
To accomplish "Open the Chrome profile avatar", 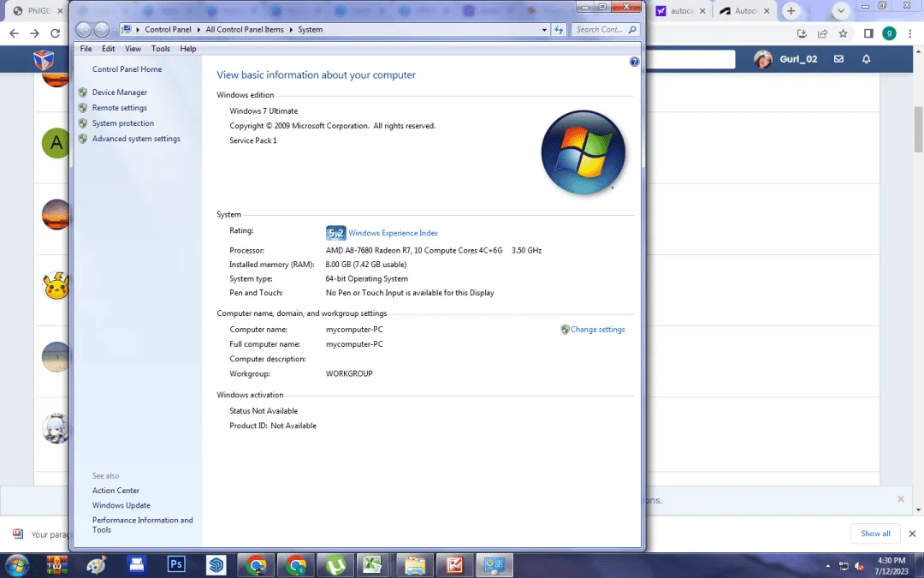I will click(889, 33).
